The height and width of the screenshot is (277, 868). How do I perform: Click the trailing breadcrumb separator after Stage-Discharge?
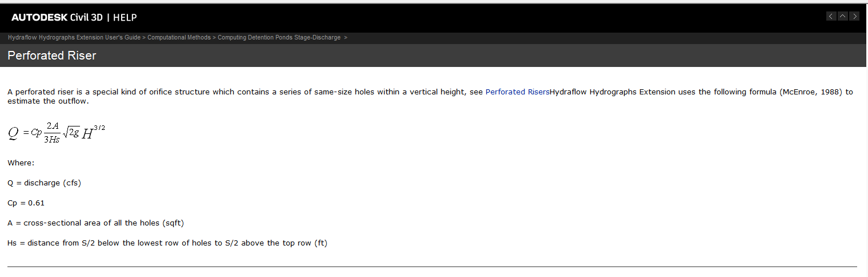pos(346,38)
